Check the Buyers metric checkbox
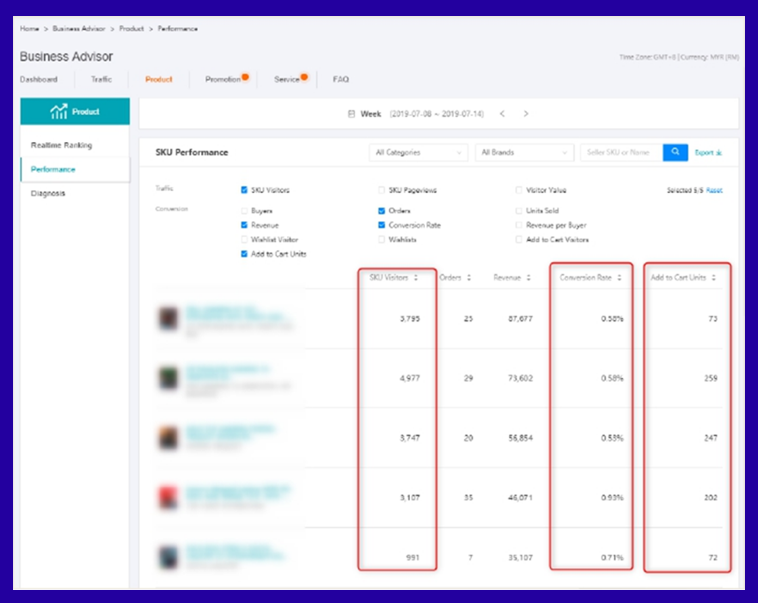The height and width of the screenshot is (603, 758). pos(244,211)
